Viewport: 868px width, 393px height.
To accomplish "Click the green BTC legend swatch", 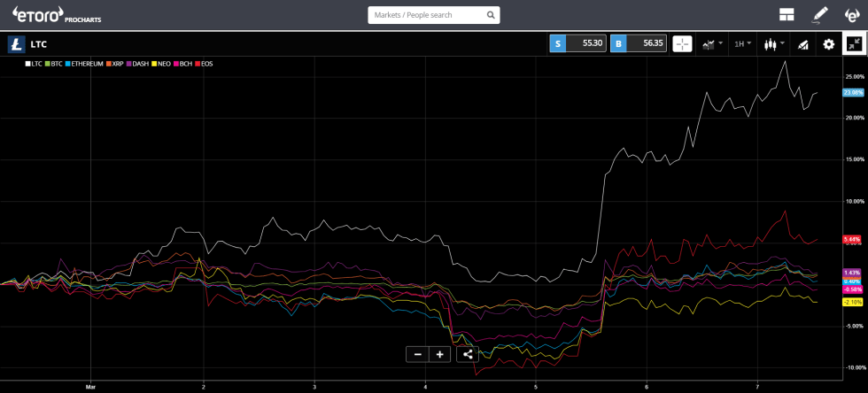I will pos(47,64).
